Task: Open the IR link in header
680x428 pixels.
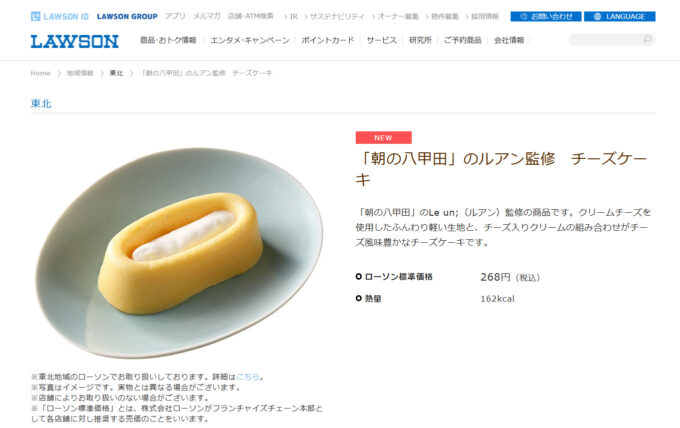Action: tap(294, 16)
